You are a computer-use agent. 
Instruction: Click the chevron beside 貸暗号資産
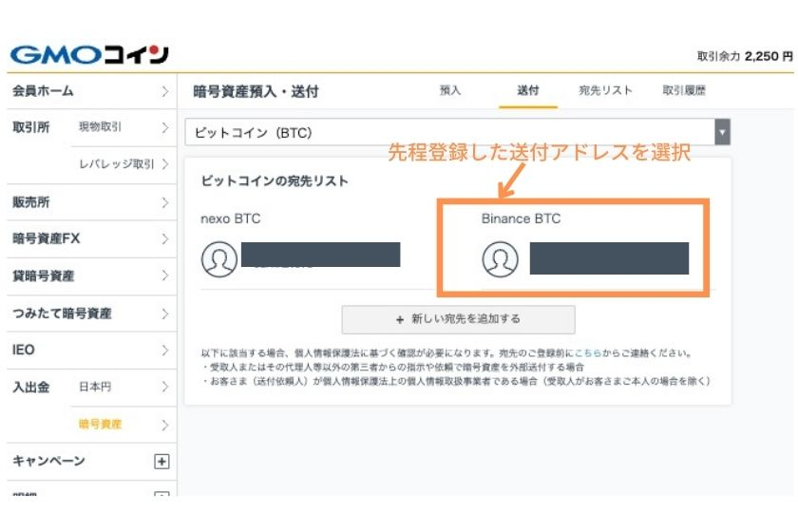[x=165, y=275]
